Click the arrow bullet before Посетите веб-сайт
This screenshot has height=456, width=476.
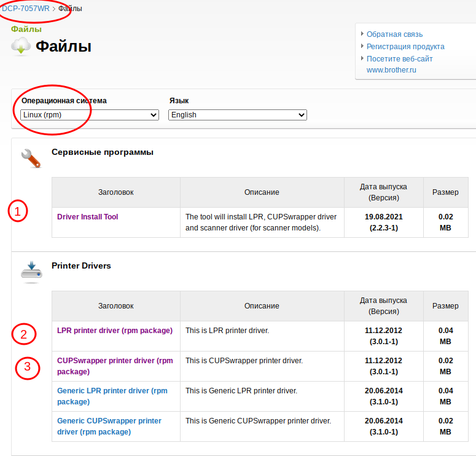pos(362,58)
